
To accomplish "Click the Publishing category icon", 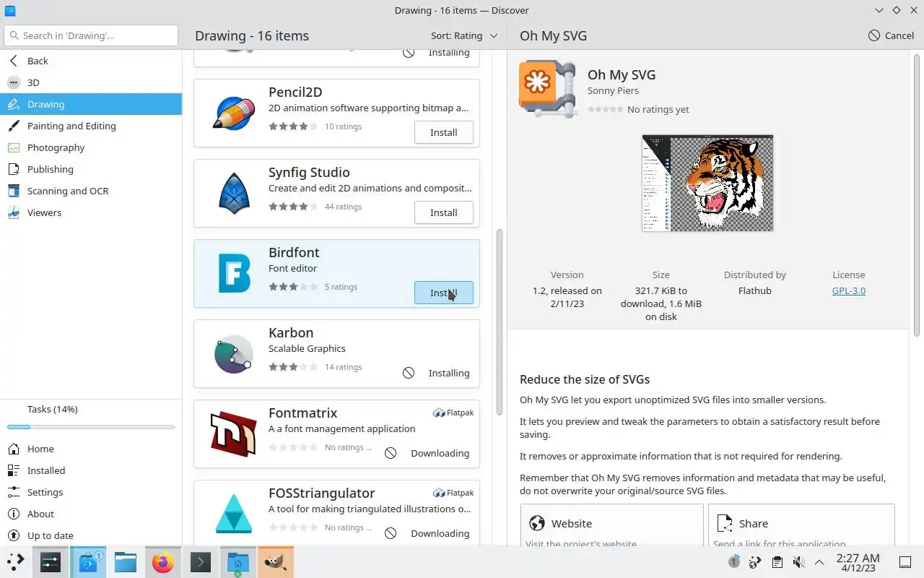I will click(x=14, y=169).
